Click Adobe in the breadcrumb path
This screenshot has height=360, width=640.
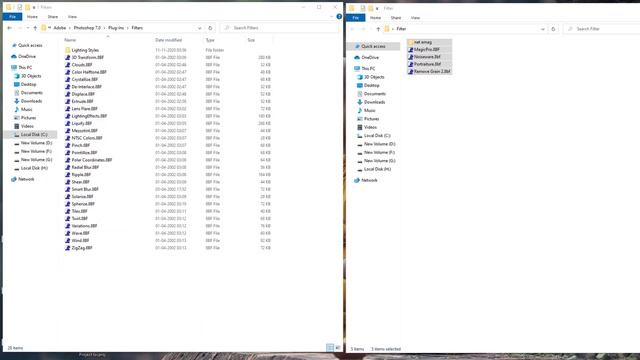click(x=60, y=28)
